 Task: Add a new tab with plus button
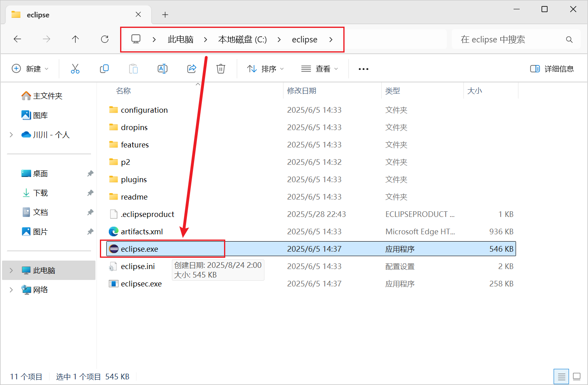[165, 15]
